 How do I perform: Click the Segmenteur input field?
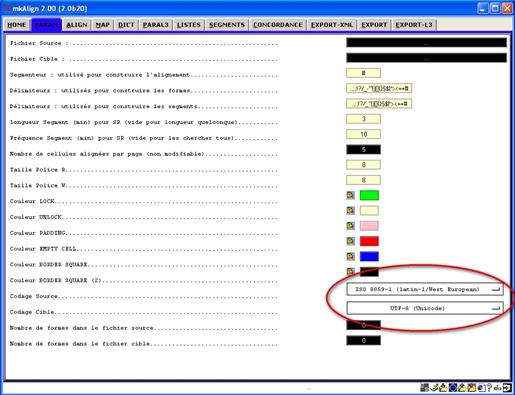pos(363,73)
